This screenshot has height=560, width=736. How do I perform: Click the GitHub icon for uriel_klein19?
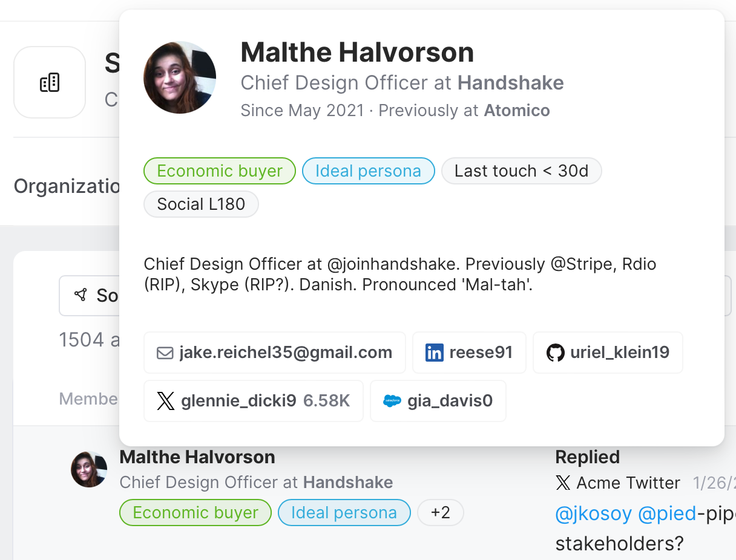click(555, 353)
